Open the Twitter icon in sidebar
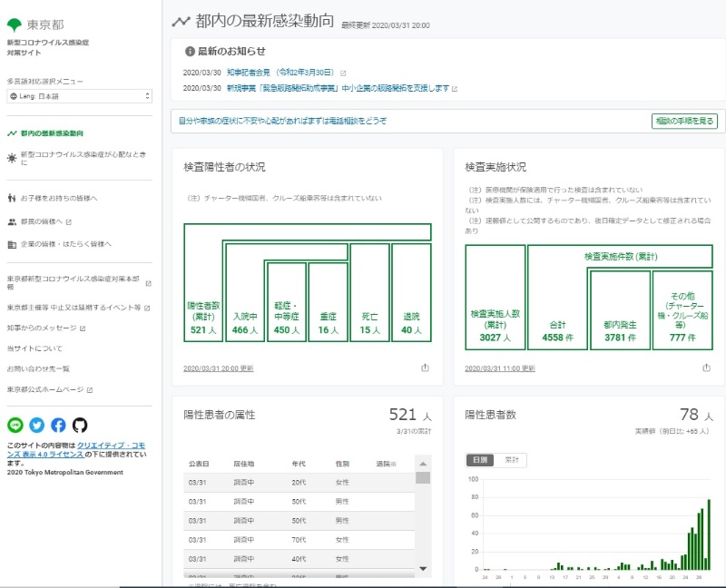The image size is (726, 588). [36, 425]
